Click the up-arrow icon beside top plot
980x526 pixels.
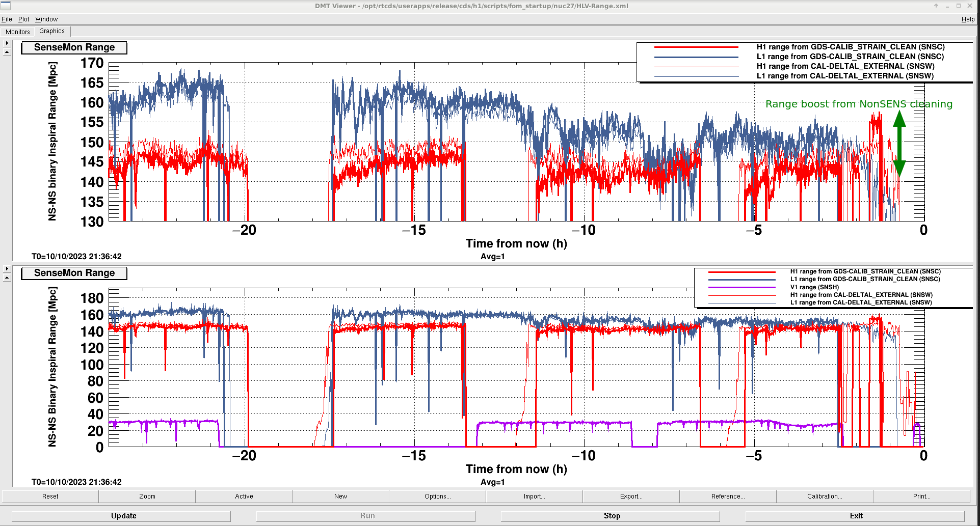pos(7,52)
